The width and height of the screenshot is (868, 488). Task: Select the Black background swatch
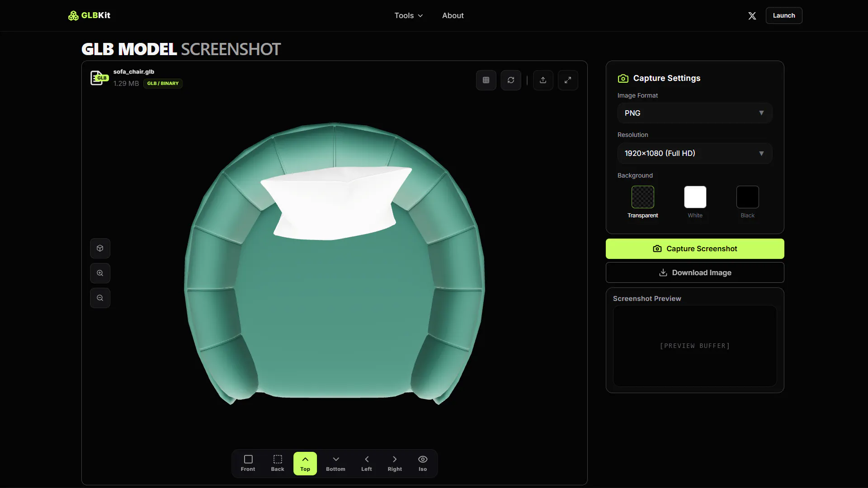click(747, 197)
